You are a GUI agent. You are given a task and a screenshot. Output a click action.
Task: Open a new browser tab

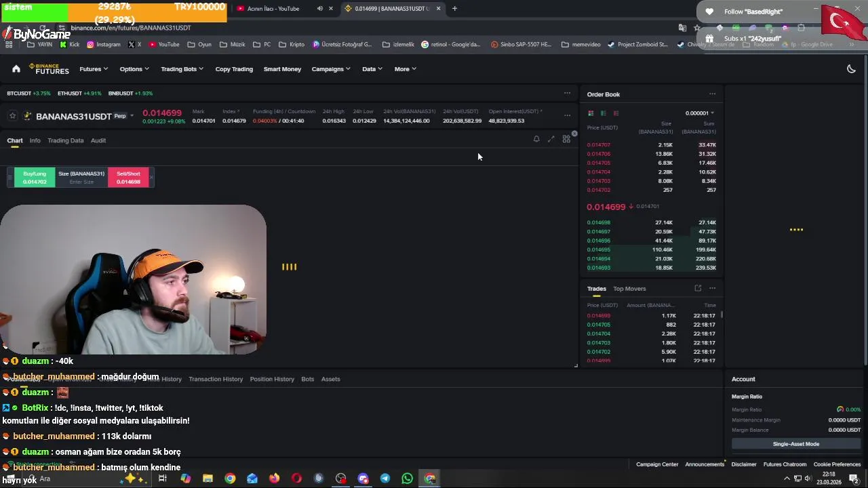tap(454, 9)
